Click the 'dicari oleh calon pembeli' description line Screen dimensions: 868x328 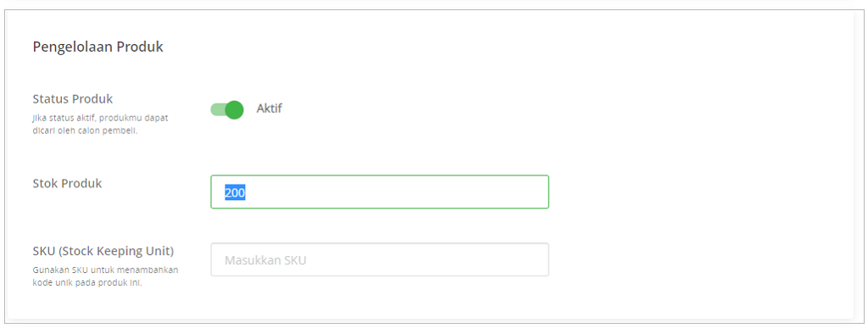pos(85,132)
